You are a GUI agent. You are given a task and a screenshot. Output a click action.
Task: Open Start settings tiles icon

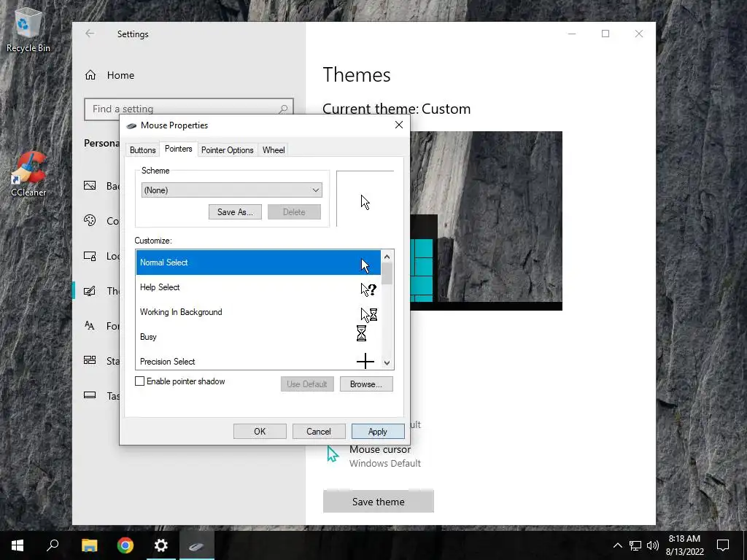(x=90, y=360)
